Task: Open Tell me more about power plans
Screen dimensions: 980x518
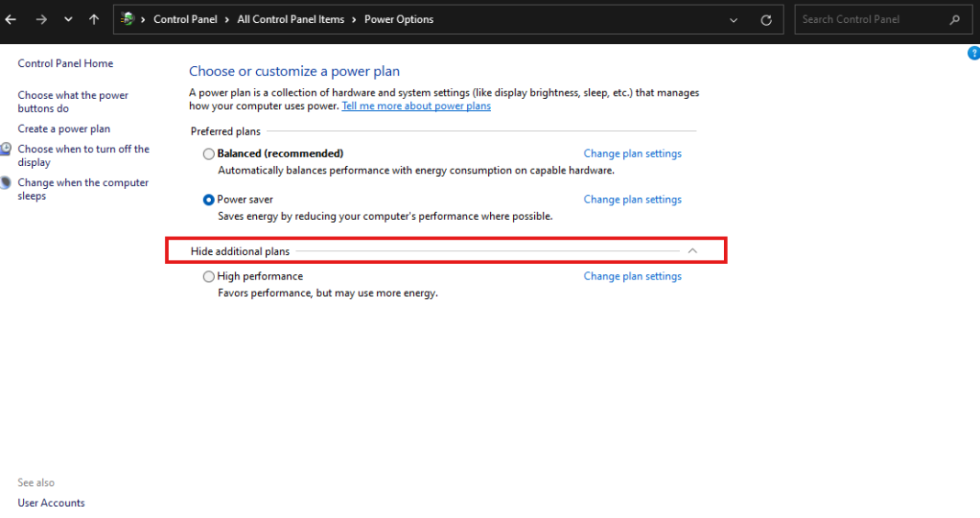Action: click(x=417, y=106)
